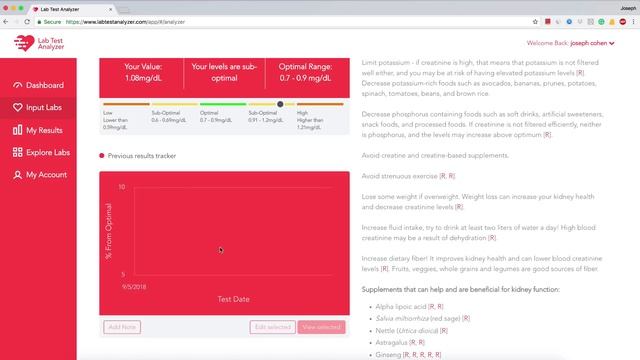Open the [R] reference after above optimum
This screenshot has height=360, width=640.
pyautogui.click(x=547, y=135)
